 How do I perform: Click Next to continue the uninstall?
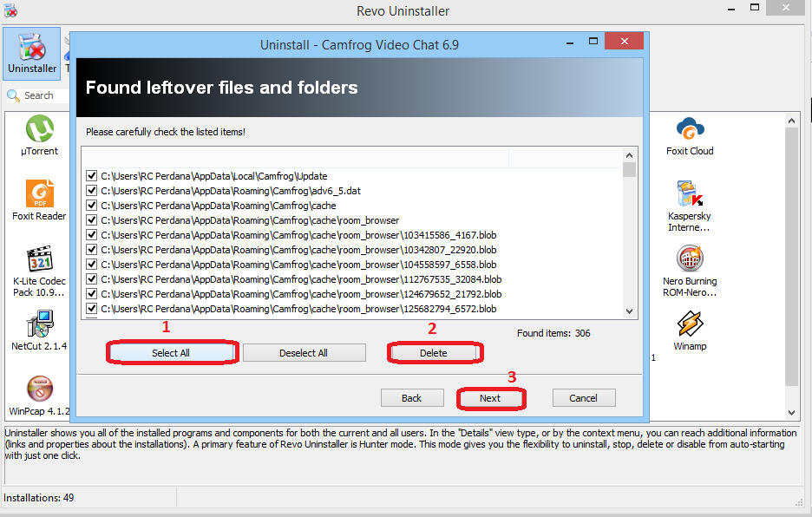click(x=490, y=398)
